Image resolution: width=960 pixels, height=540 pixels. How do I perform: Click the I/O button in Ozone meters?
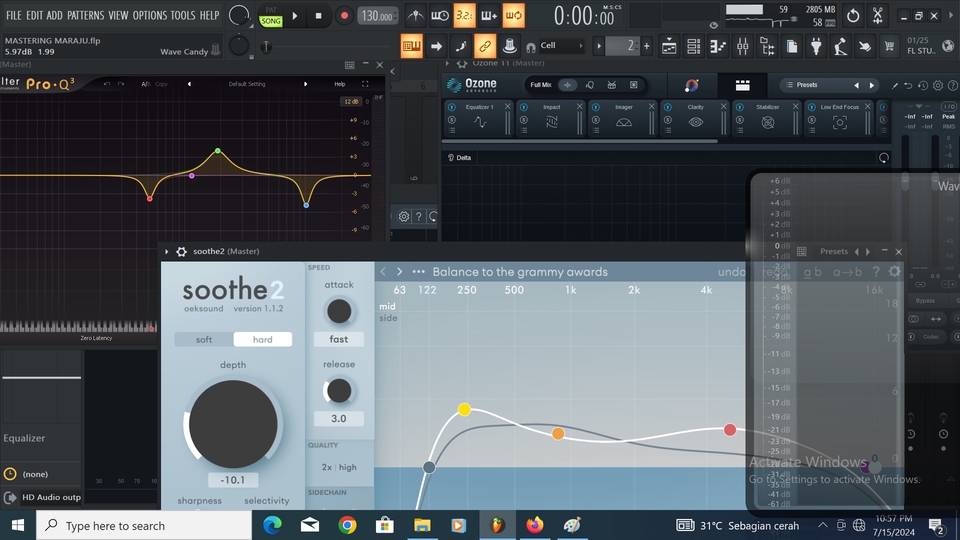pyautogui.click(x=948, y=107)
